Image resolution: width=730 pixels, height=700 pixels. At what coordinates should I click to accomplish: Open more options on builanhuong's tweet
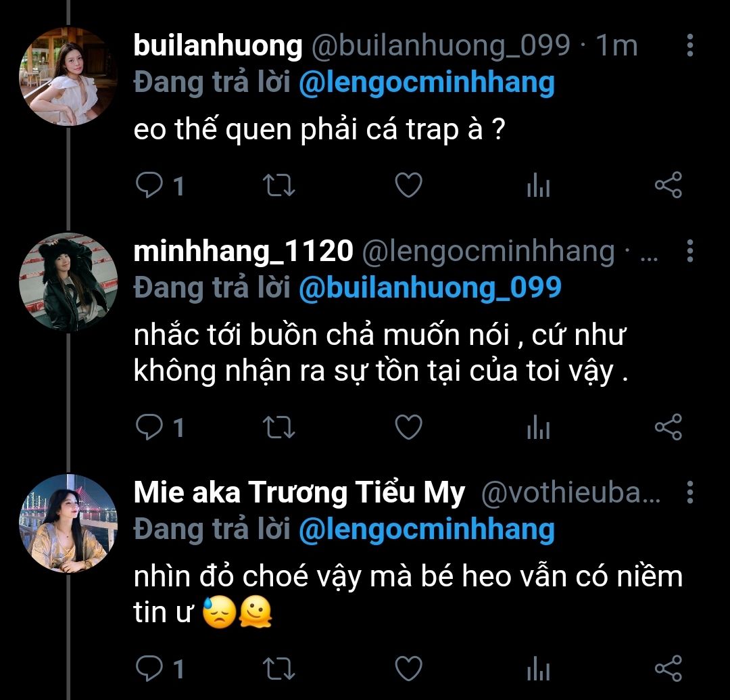coord(689,46)
